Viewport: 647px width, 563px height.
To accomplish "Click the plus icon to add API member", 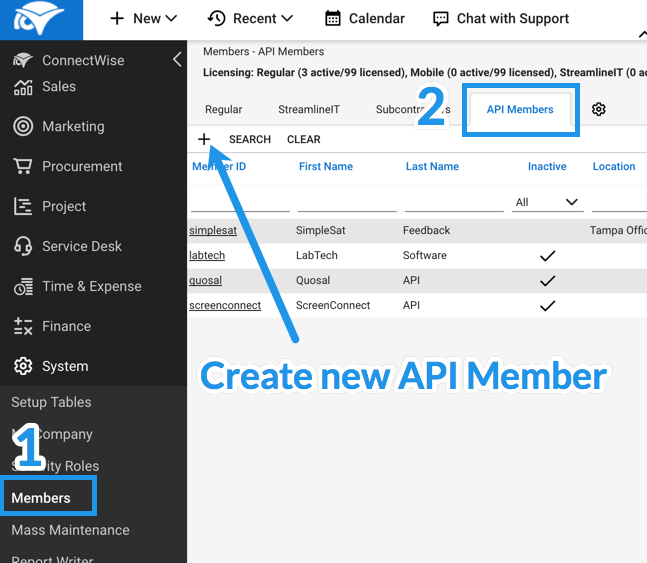I will pos(204,140).
